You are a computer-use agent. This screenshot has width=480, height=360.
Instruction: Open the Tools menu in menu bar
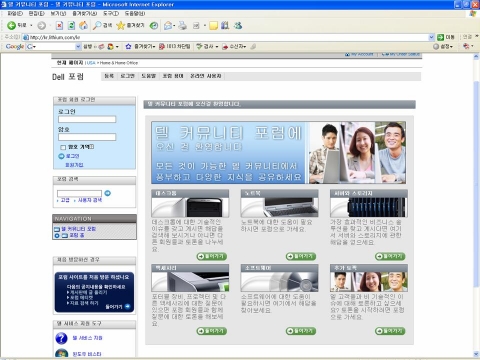click(x=111, y=13)
